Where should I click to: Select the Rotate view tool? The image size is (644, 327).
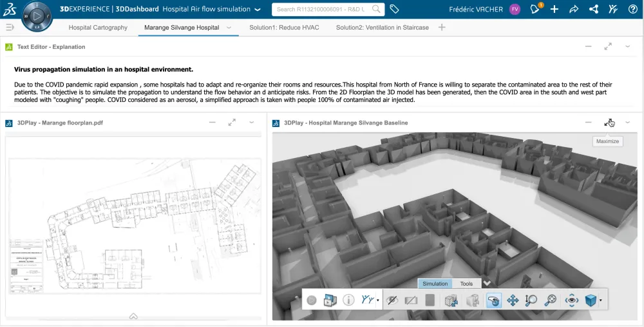(494, 301)
